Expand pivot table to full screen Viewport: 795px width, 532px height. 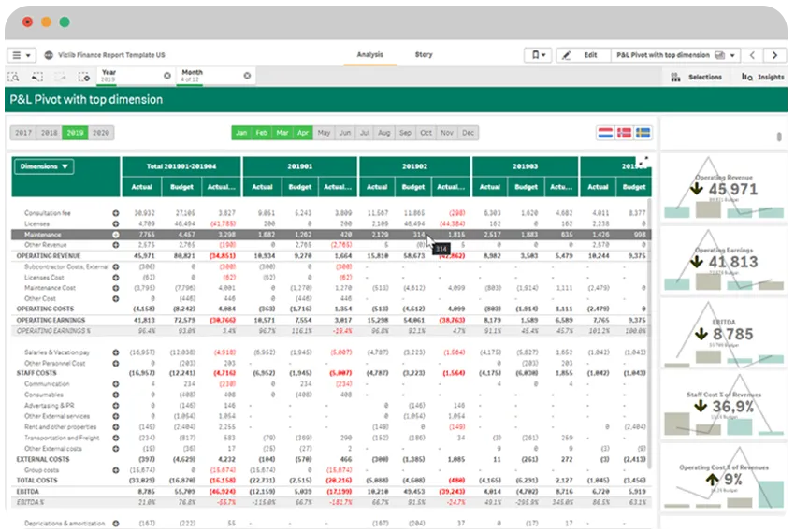(643, 163)
